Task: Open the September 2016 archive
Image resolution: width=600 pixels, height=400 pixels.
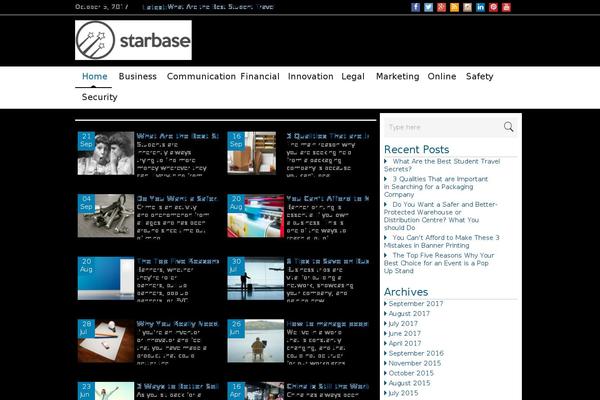Action: pos(416,353)
